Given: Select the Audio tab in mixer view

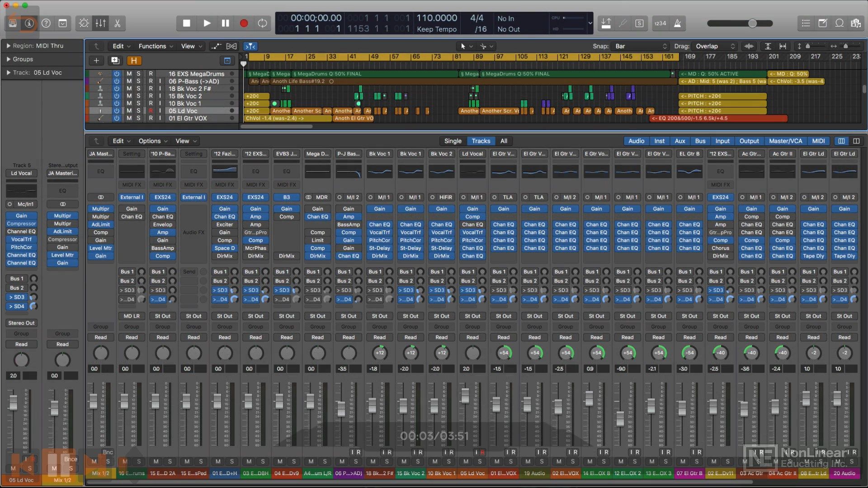Looking at the screenshot, I should (x=636, y=141).
